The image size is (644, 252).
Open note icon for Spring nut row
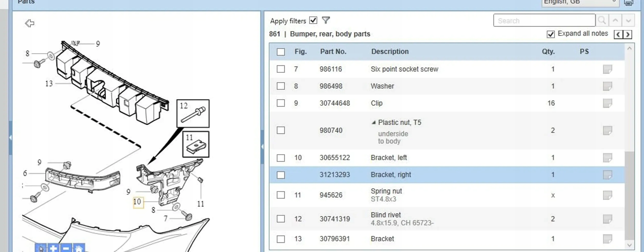tap(607, 195)
